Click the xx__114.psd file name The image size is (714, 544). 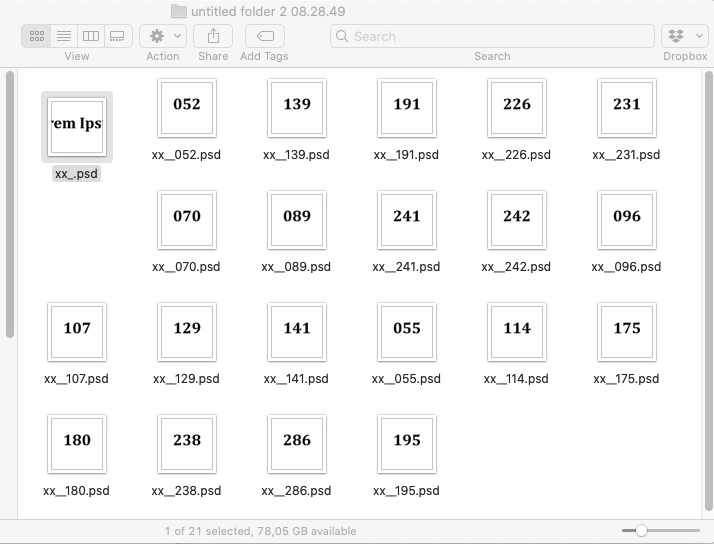coord(516,379)
